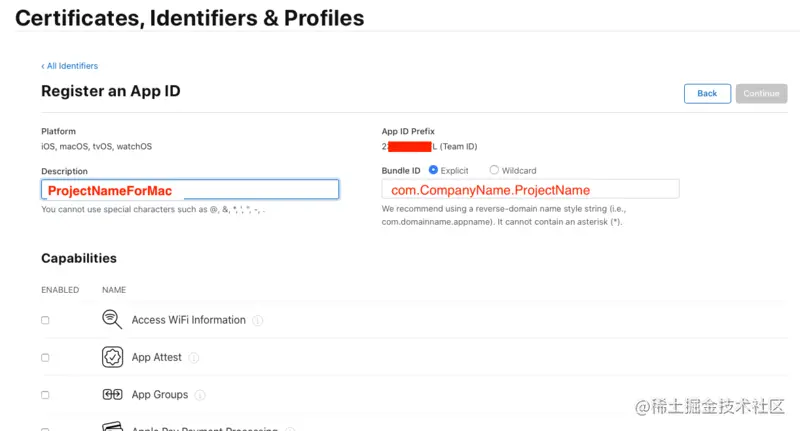800x431 pixels.
Task: Focus the Description input field
Action: 190,190
